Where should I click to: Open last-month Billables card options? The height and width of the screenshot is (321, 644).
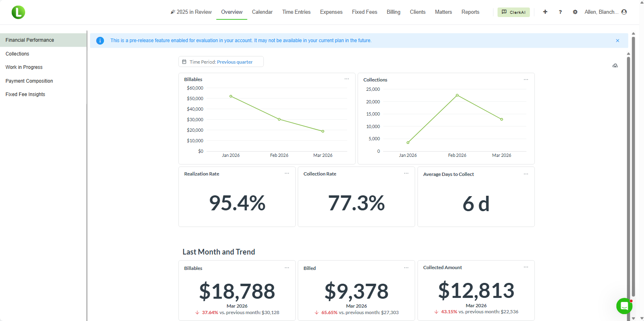(287, 268)
